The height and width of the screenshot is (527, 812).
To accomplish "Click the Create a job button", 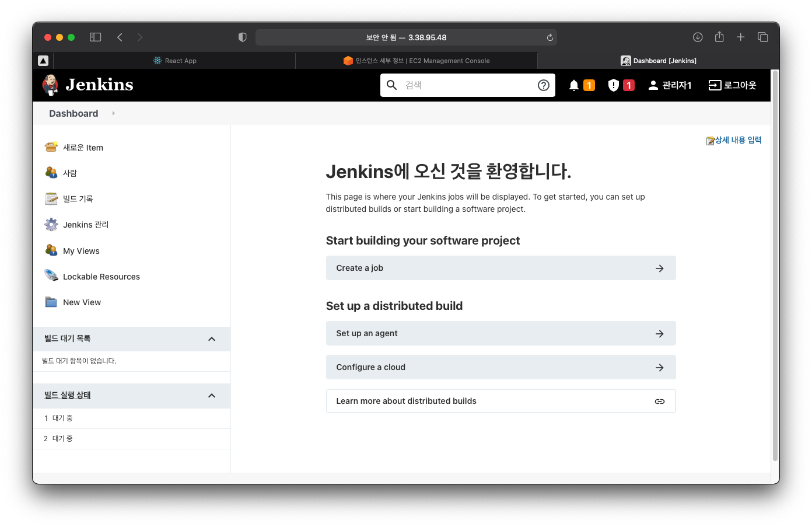I will click(x=501, y=268).
